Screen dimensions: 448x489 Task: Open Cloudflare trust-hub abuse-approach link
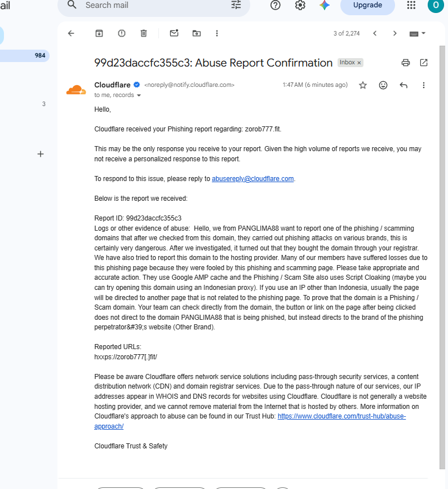341,416
